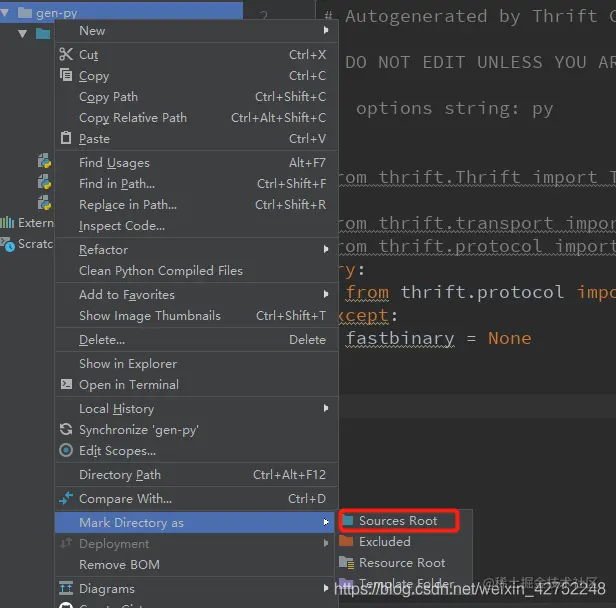
Task: Click 'fastbinary' in the code editor
Action: [400, 338]
